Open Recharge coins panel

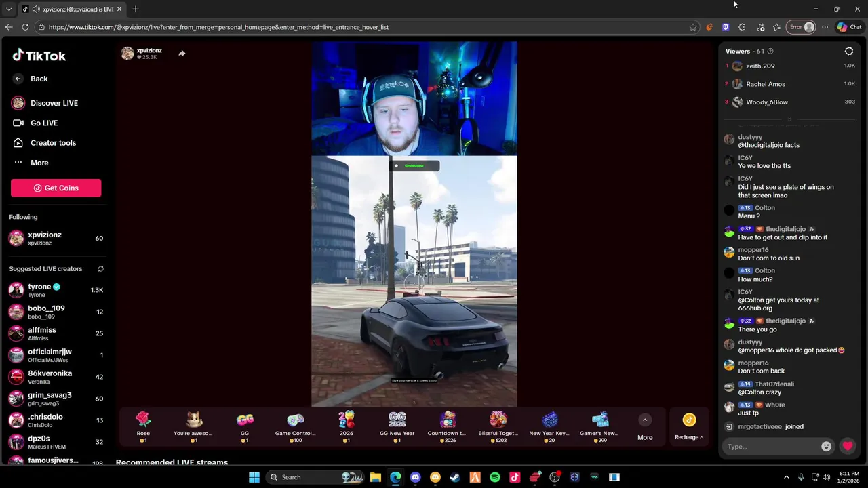pyautogui.click(x=689, y=428)
